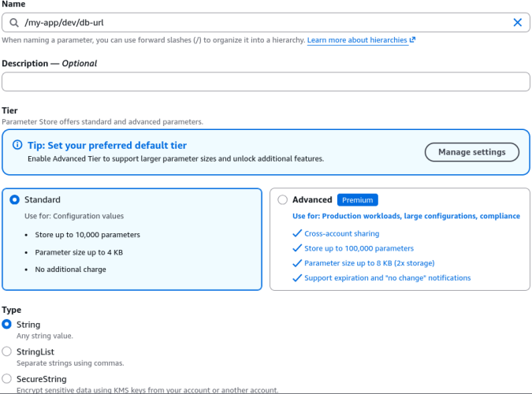Open Learn more about hierarchies link

[x=357, y=40]
